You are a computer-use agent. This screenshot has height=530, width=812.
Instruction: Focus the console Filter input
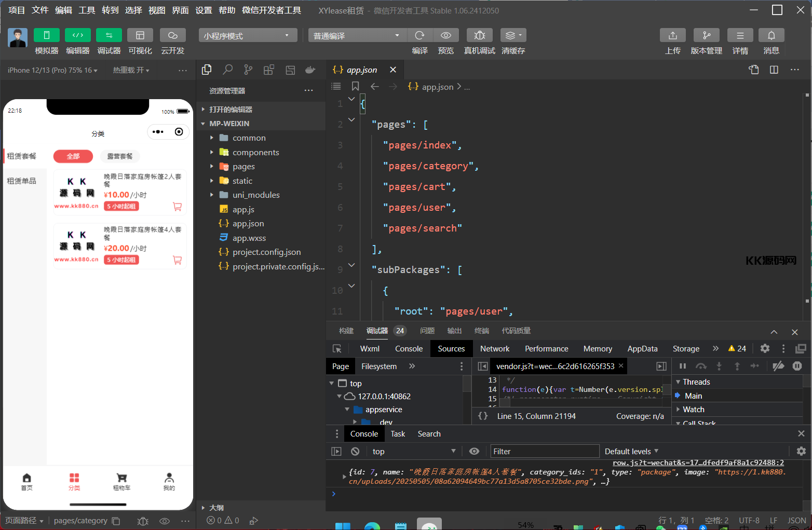(x=545, y=451)
